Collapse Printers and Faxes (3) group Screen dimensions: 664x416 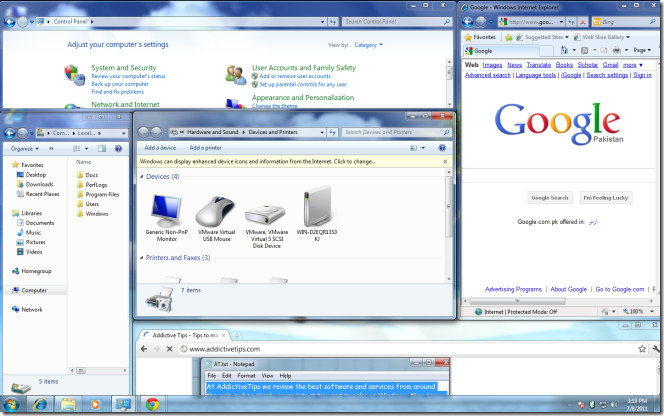pos(141,258)
